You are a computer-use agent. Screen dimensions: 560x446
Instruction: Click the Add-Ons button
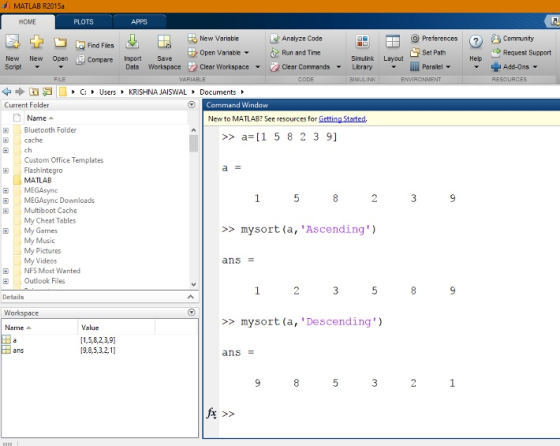pyautogui.click(x=510, y=67)
